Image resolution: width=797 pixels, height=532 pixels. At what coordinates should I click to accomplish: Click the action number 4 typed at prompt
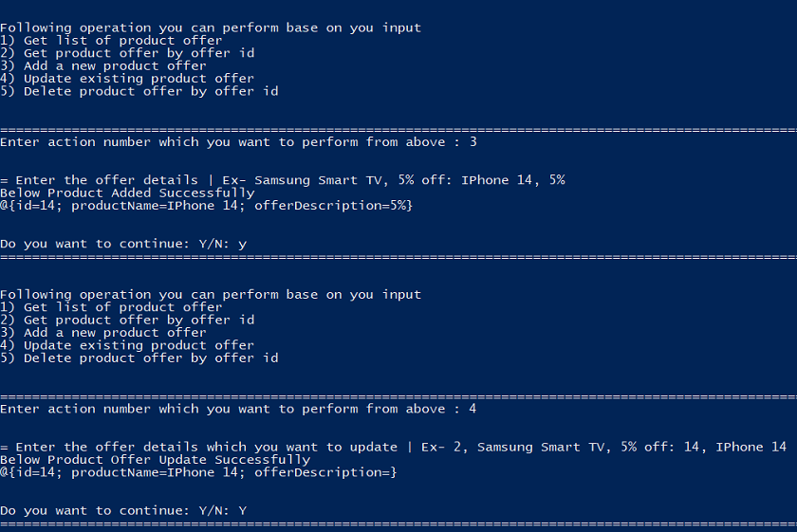tap(473, 409)
